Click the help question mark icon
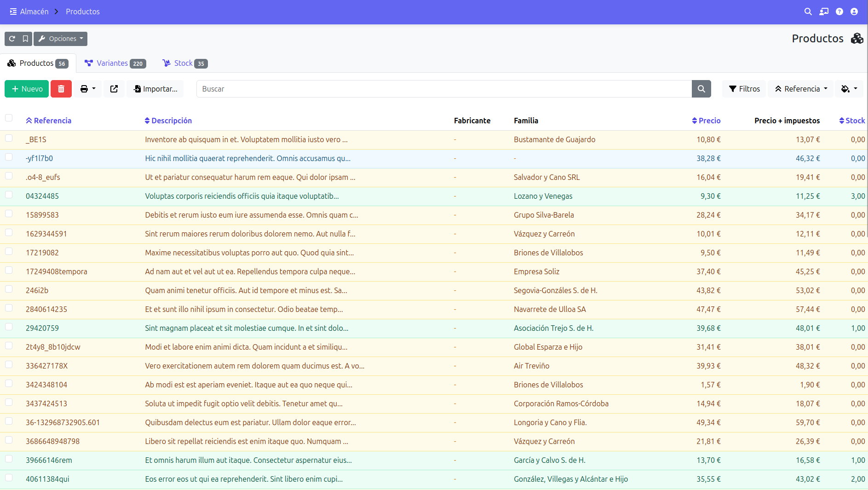 point(839,12)
